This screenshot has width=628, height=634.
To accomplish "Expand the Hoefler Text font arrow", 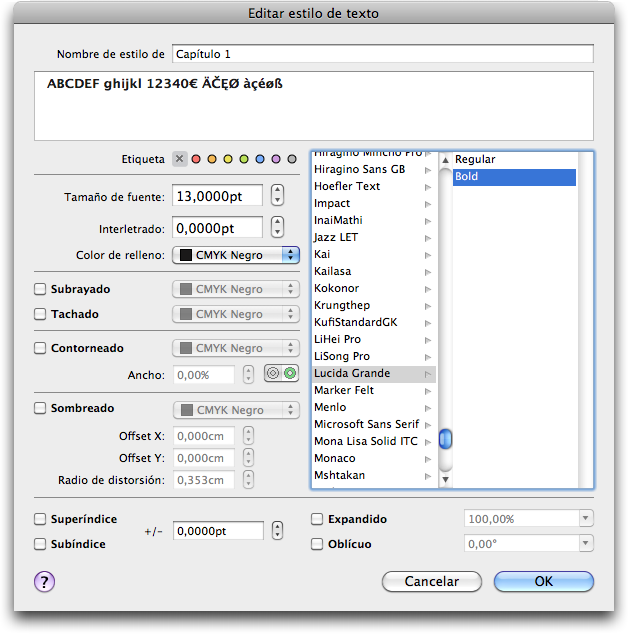I will [428, 187].
